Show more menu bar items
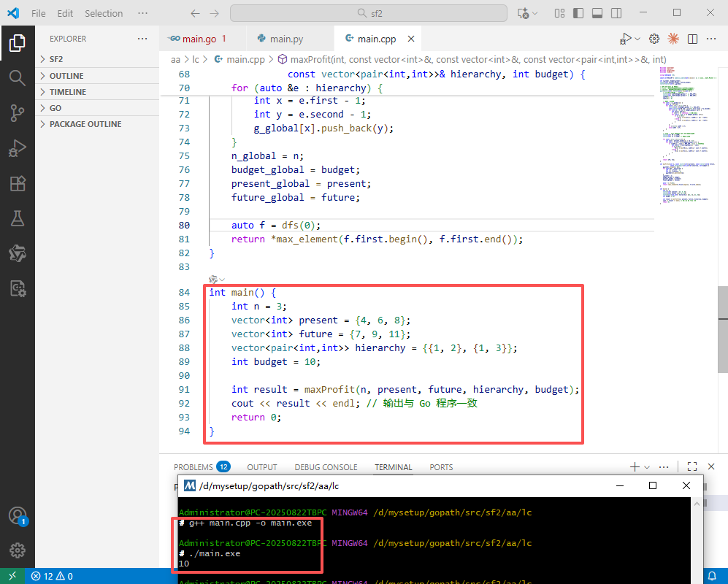 [x=142, y=13]
